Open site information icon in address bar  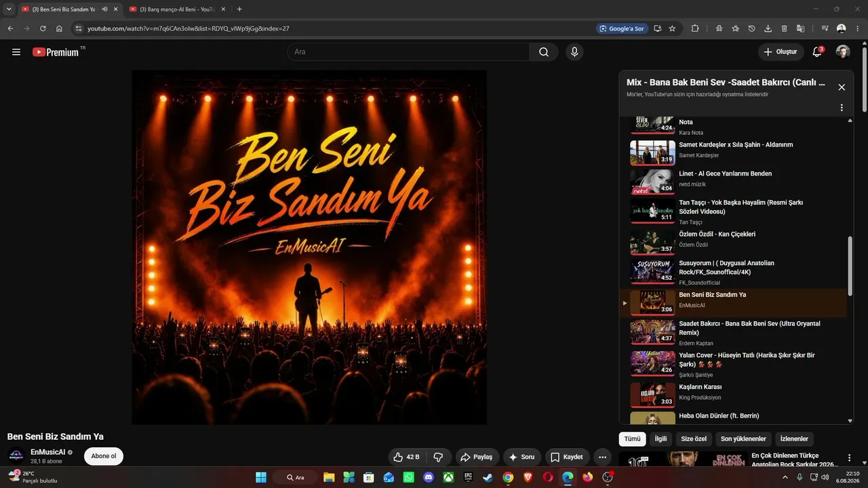(x=79, y=28)
